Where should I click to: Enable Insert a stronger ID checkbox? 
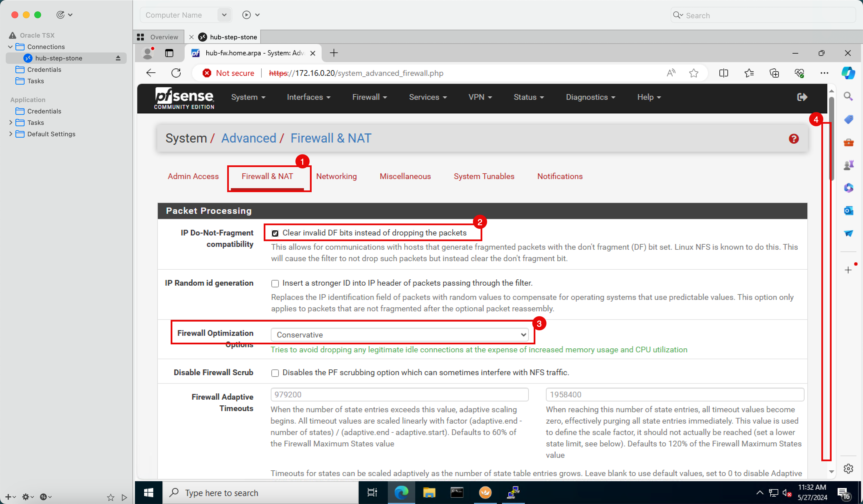(x=275, y=283)
